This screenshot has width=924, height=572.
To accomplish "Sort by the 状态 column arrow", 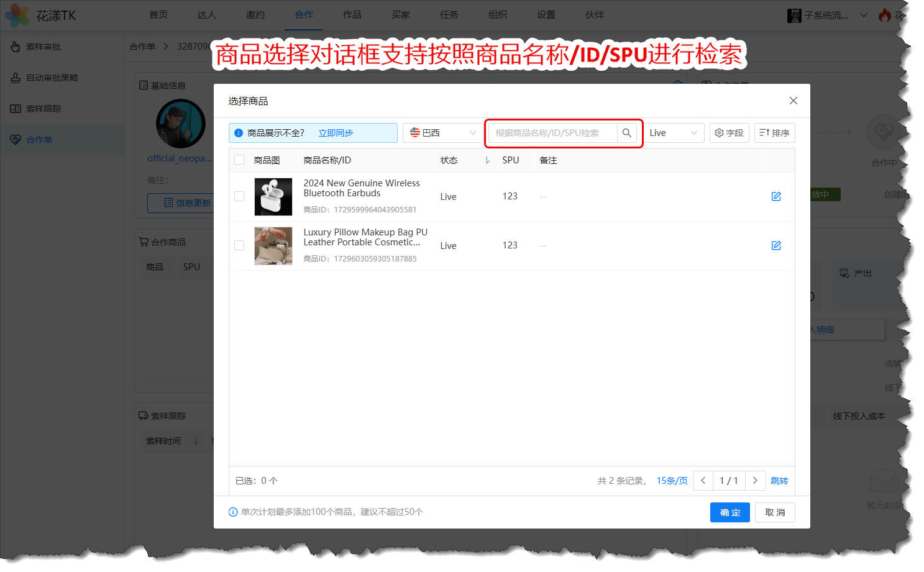I will pos(487,160).
